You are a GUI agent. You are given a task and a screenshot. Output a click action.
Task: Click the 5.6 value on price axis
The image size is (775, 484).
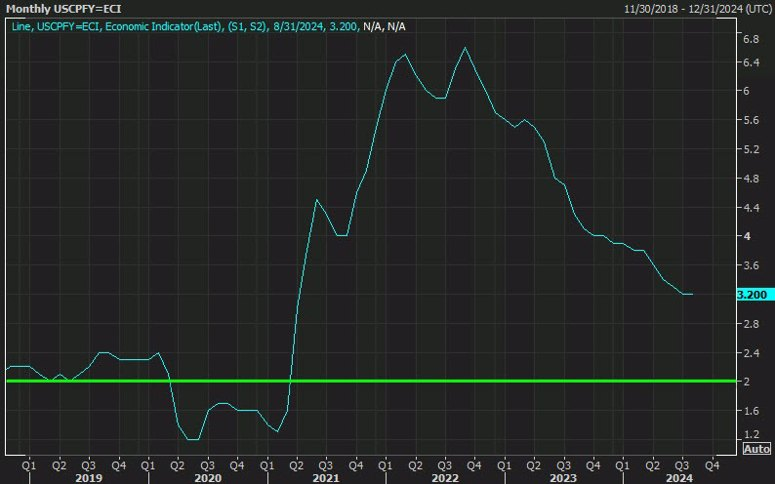(x=751, y=120)
